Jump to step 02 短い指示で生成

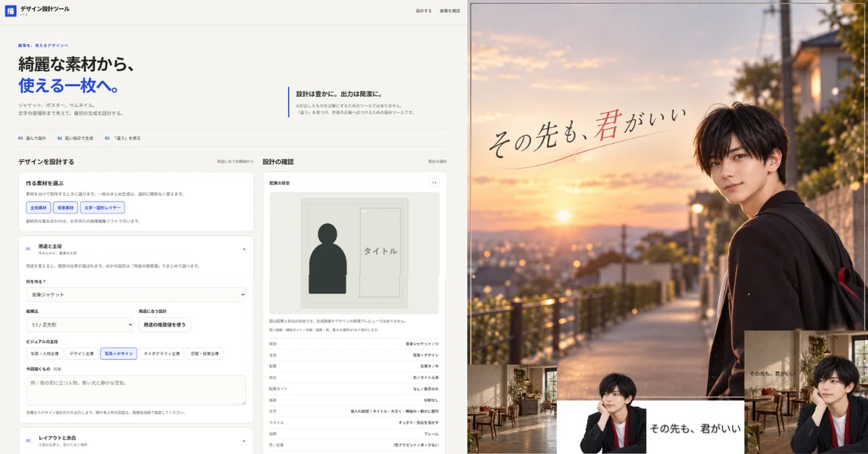pyautogui.click(x=75, y=137)
